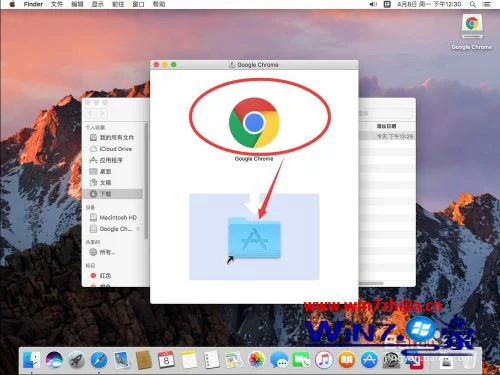The image size is (500, 375).
Task: Click the Finder window search field
Action: 385,114
